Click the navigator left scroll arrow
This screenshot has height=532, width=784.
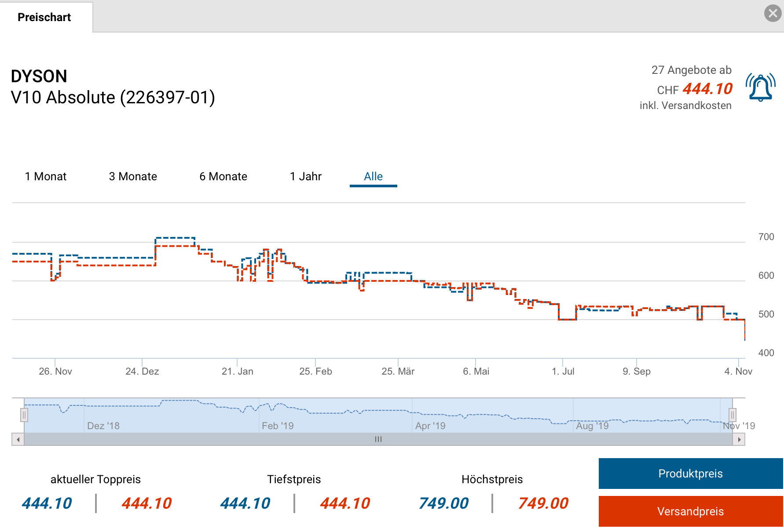[18, 439]
